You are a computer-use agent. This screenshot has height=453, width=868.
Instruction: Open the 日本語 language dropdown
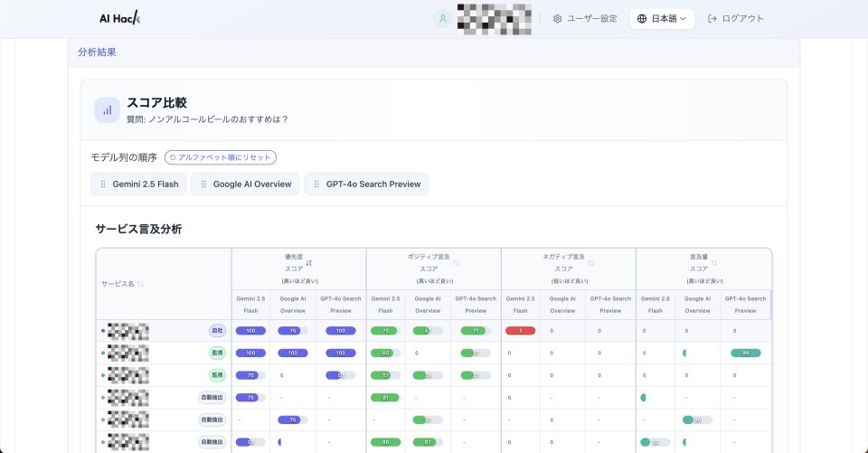click(662, 19)
